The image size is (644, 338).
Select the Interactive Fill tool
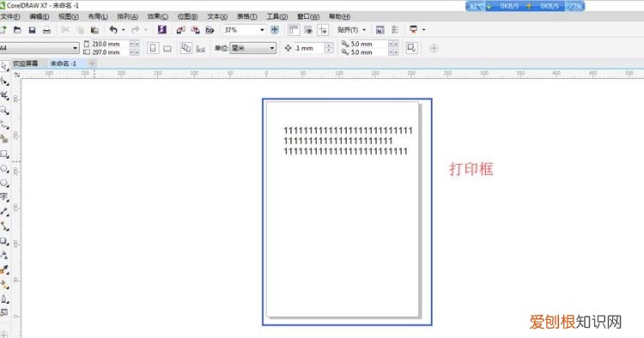click(4, 284)
